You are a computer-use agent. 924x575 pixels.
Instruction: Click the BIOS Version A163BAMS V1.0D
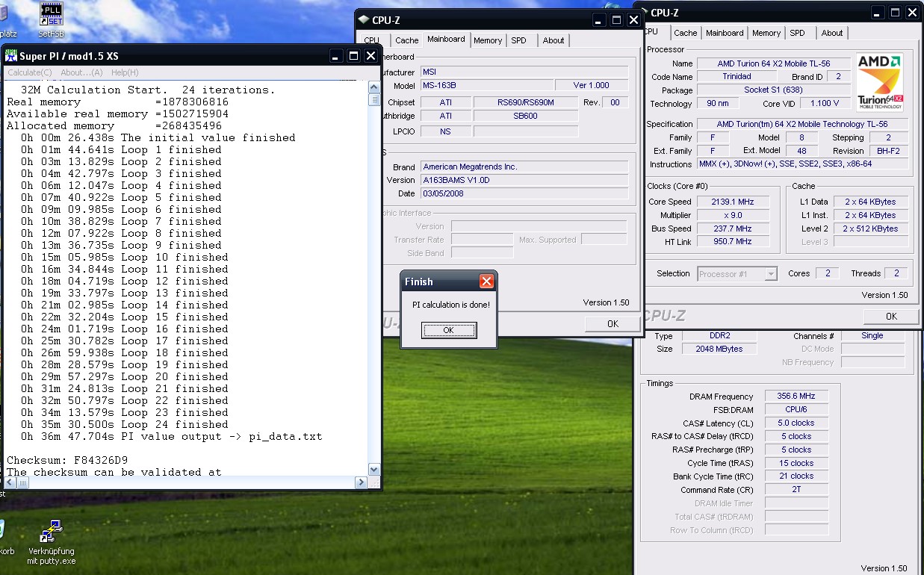pos(523,180)
